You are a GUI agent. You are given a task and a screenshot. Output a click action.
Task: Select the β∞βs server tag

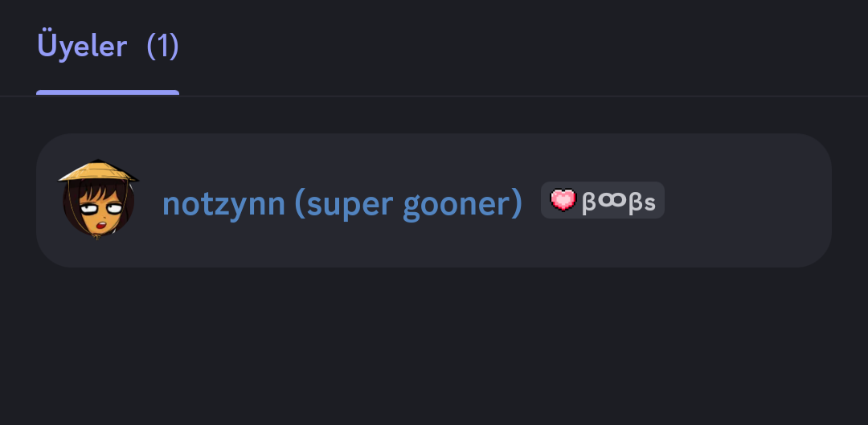pyautogui.click(x=603, y=200)
